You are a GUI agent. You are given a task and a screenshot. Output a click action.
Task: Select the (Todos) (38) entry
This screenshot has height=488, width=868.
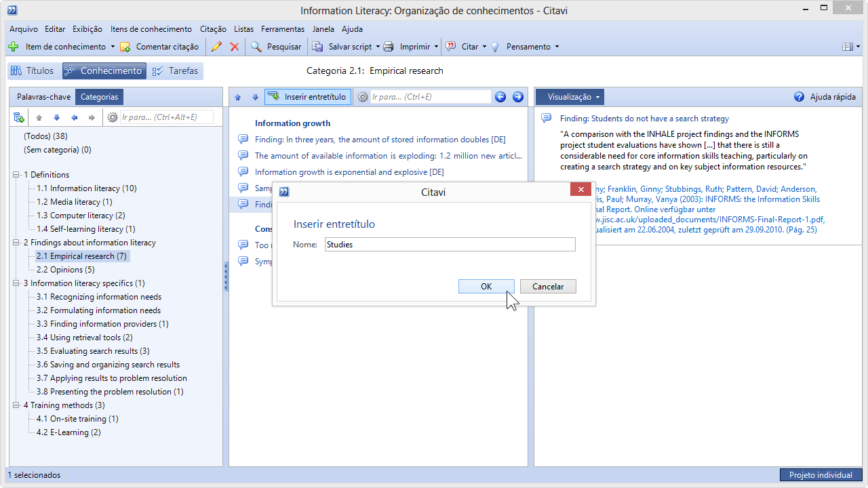[45, 136]
